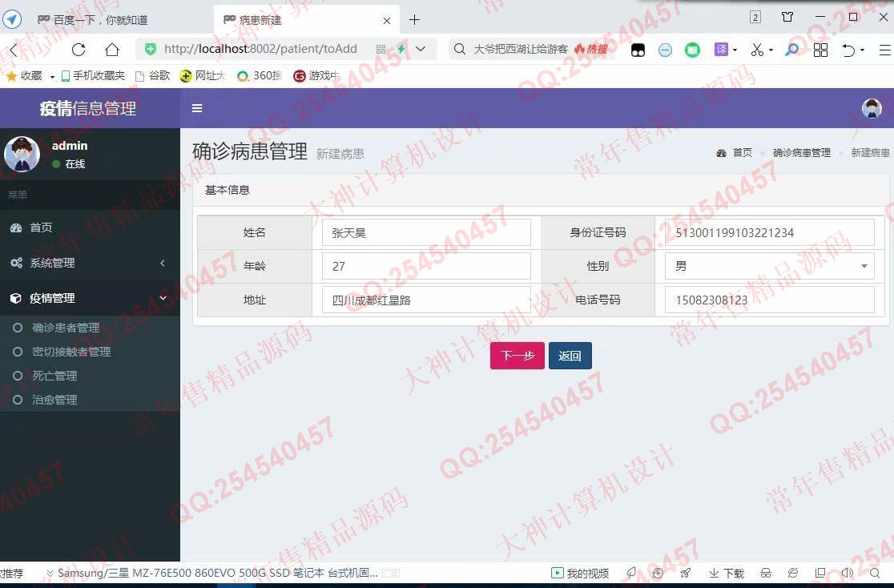Open the 网址大全 bookmark
Screen dimensions: 894x588
[203, 75]
